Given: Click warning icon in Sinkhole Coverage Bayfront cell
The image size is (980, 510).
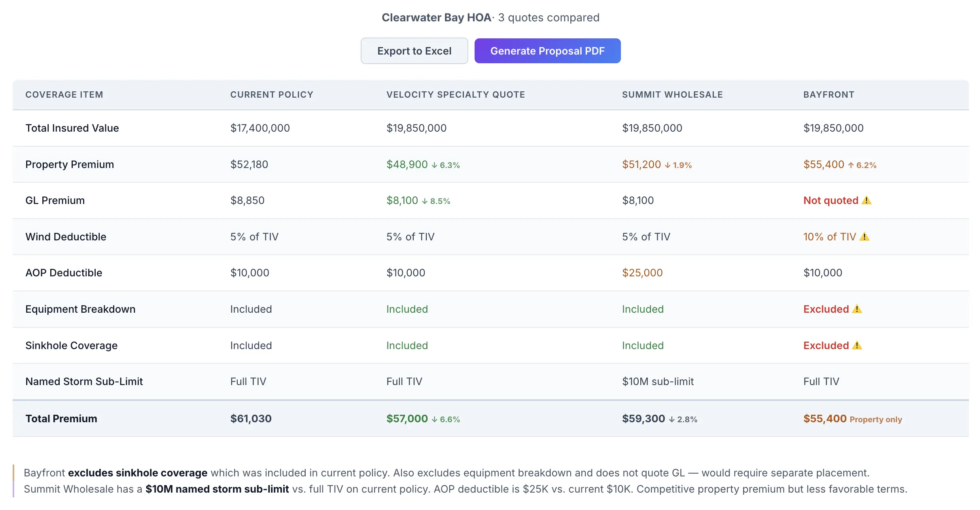Looking at the screenshot, I should coord(857,346).
